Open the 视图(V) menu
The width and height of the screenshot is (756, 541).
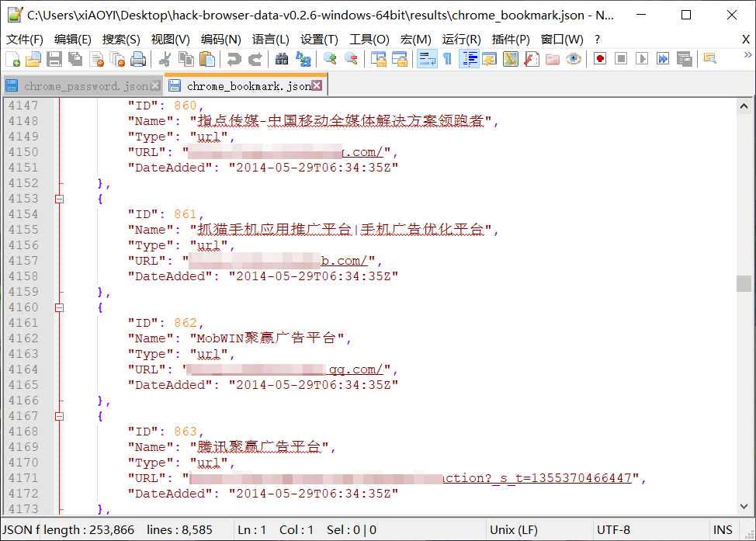(170, 40)
